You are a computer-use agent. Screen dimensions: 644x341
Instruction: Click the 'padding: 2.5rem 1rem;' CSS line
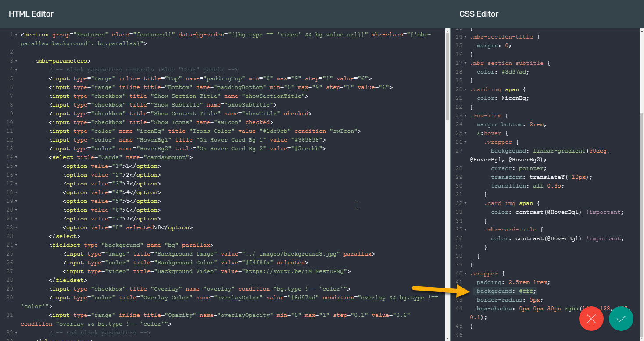(x=513, y=282)
